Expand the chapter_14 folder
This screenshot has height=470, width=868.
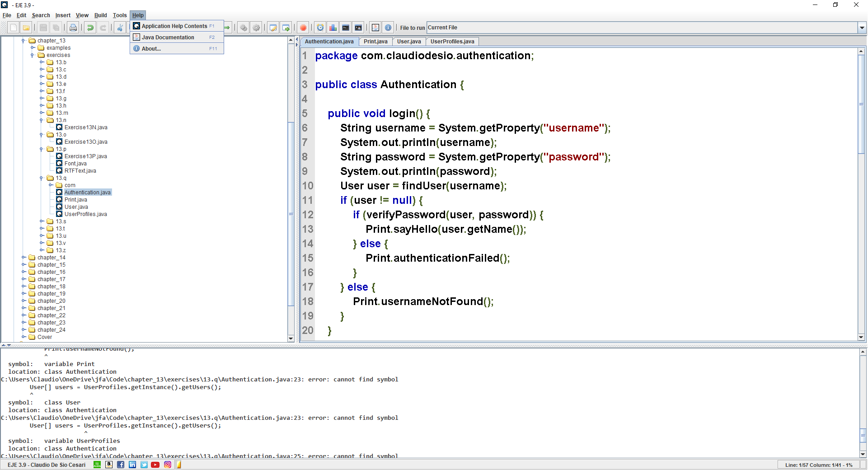[24, 258]
